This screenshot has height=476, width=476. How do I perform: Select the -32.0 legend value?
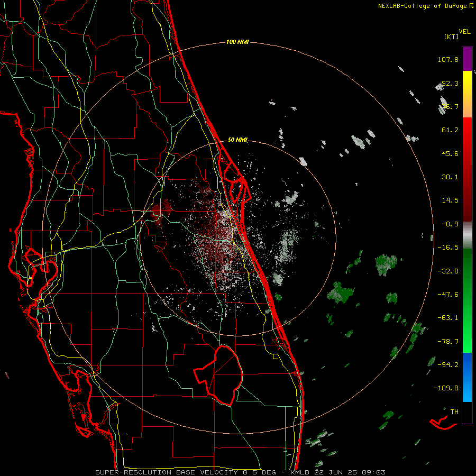point(448,271)
